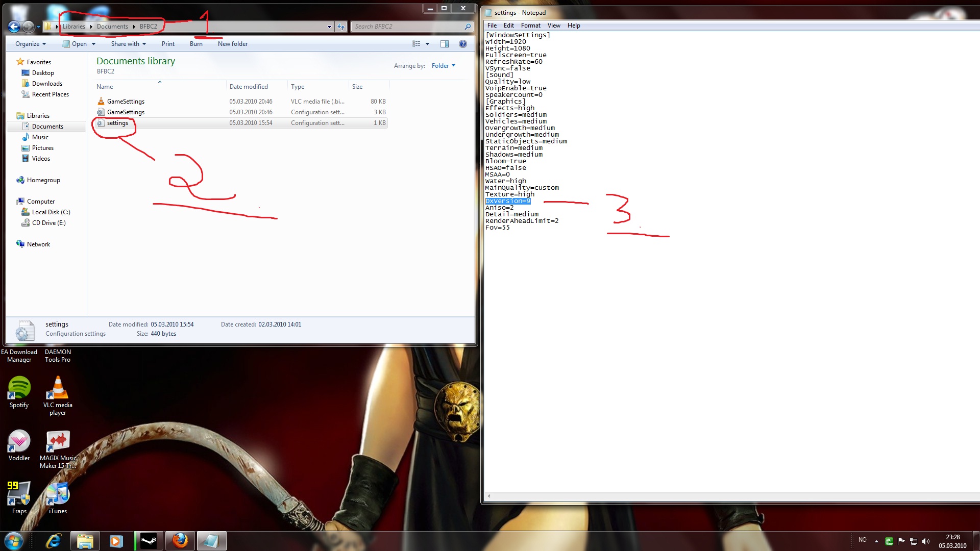Click the refresh icon beside address bar

(x=341, y=27)
